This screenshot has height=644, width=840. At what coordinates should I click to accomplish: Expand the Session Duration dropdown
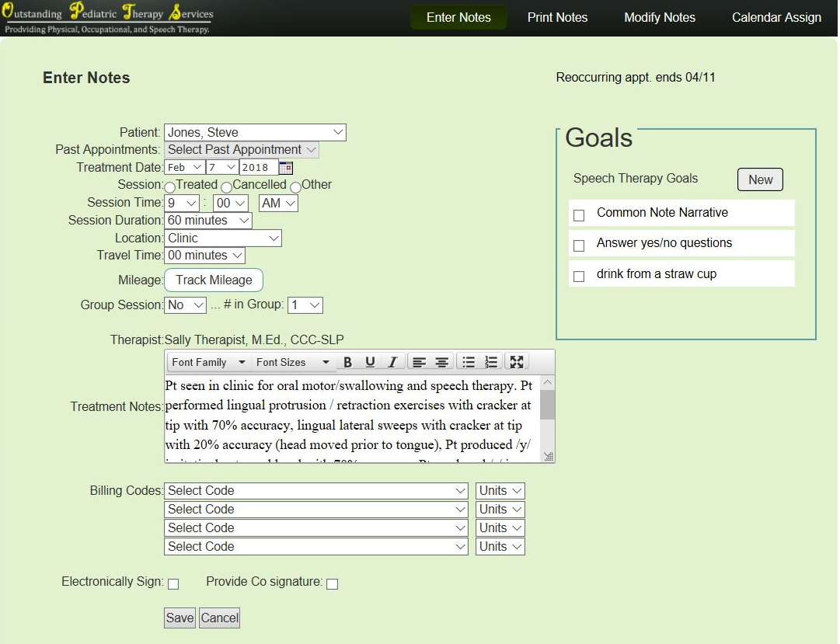pyautogui.click(x=208, y=221)
